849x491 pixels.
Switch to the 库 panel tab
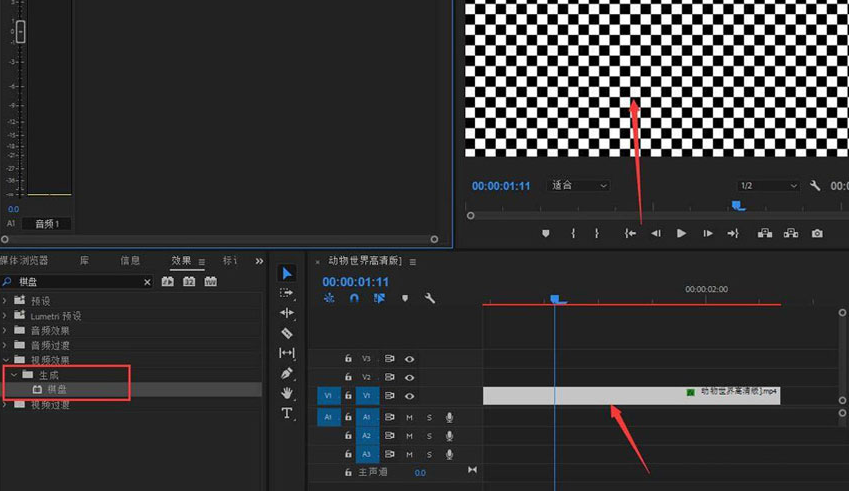[x=84, y=261]
